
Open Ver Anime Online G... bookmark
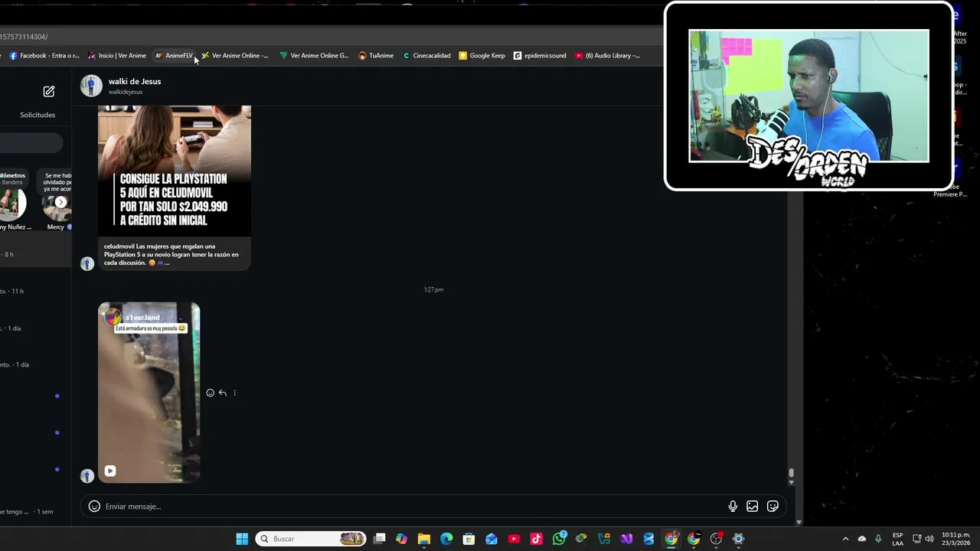click(314, 55)
